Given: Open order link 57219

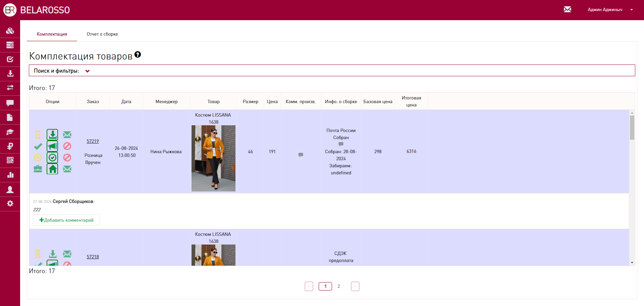Looking at the screenshot, I should tap(93, 141).
